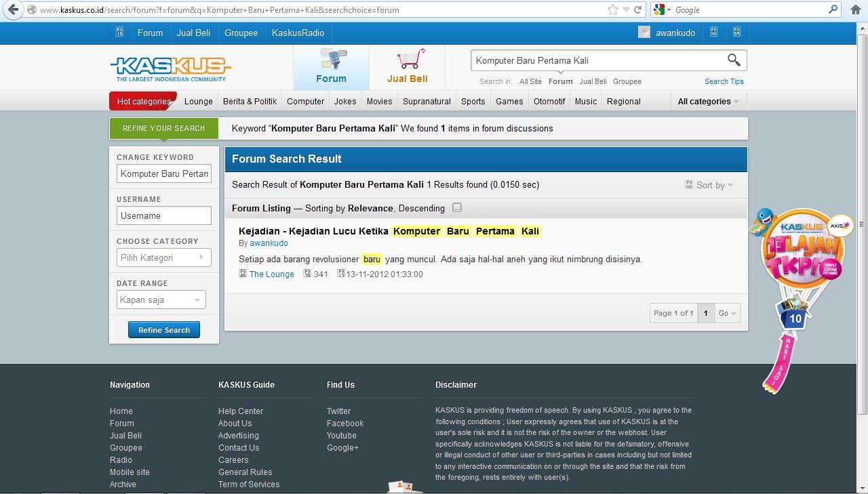
Task: Click last glyph icon in blue top bar
Action: tap(736, 32)
